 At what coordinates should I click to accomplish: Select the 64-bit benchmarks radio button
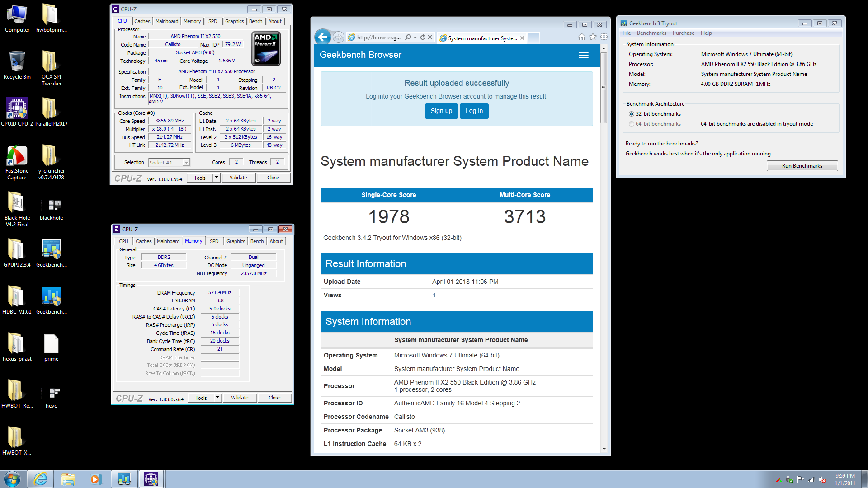pyautogui.click(x=632, y=124)
